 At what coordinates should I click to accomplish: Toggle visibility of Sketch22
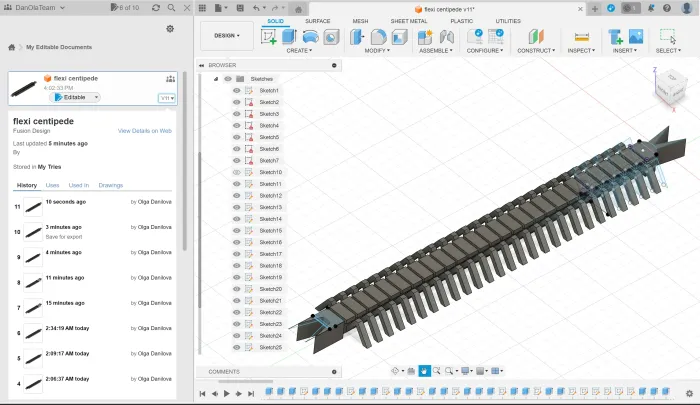[x=237, y=312]
